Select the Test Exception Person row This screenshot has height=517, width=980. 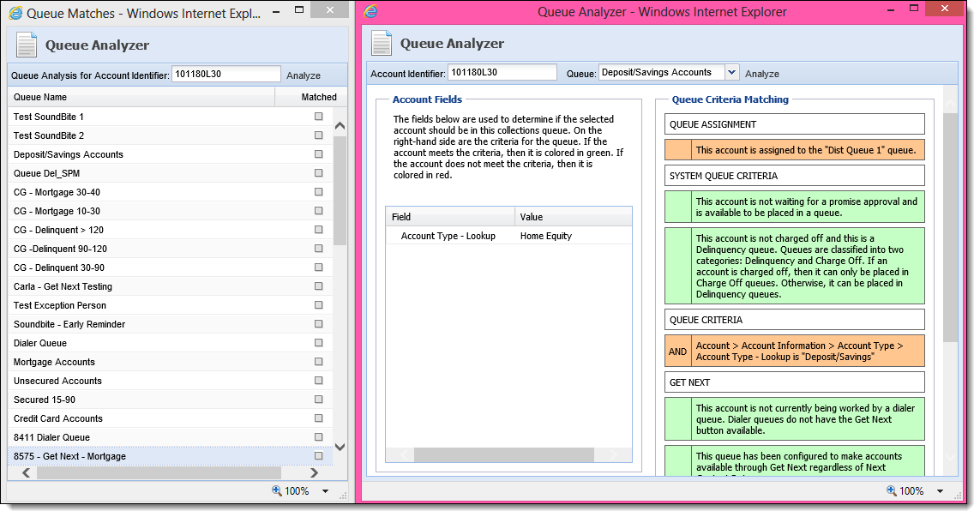(170, 305)
